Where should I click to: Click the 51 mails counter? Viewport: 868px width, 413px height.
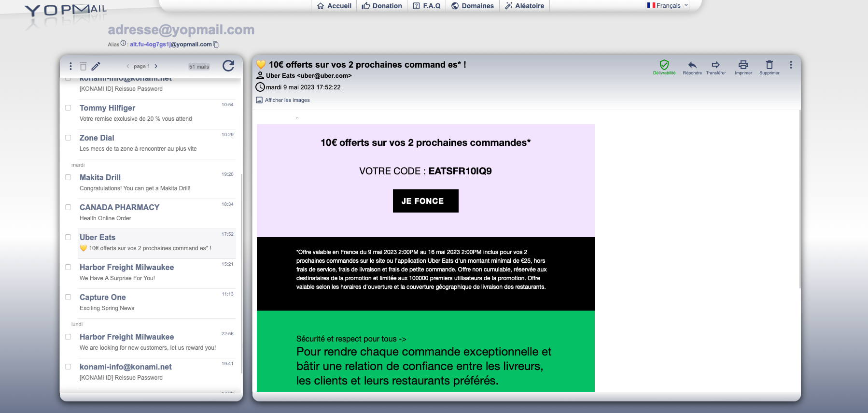[199, 67]
